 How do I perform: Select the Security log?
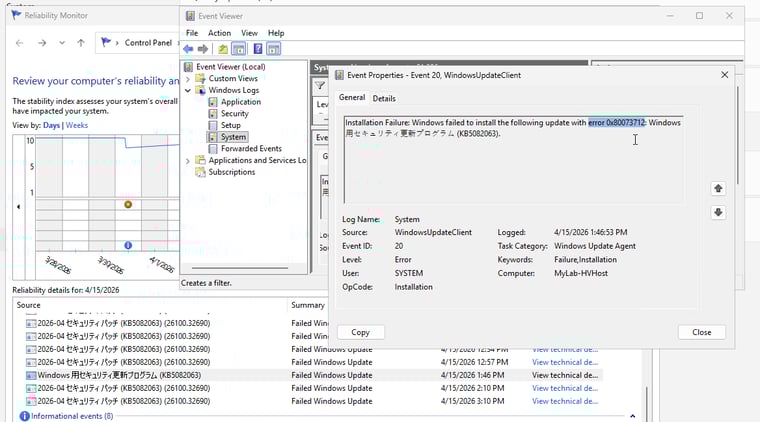point(234,114)
